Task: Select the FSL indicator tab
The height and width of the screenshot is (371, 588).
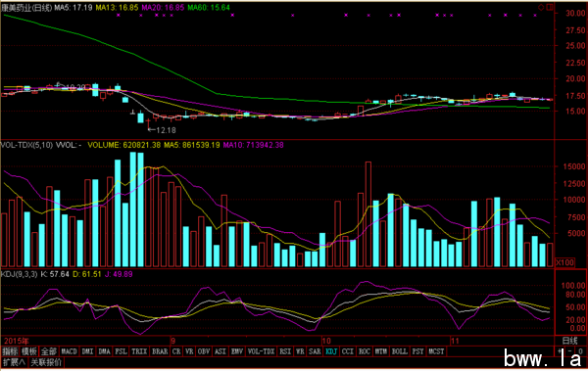Action: [x=121, y=351]
